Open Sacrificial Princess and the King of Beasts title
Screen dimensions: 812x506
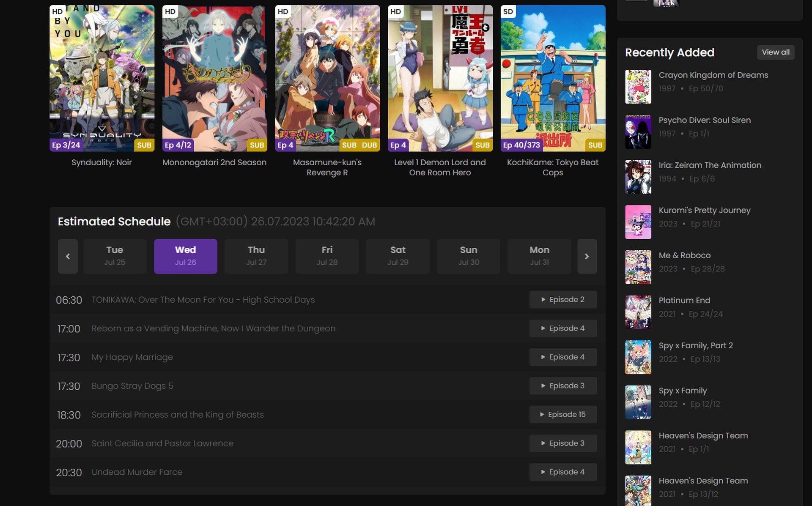[178, 415]
